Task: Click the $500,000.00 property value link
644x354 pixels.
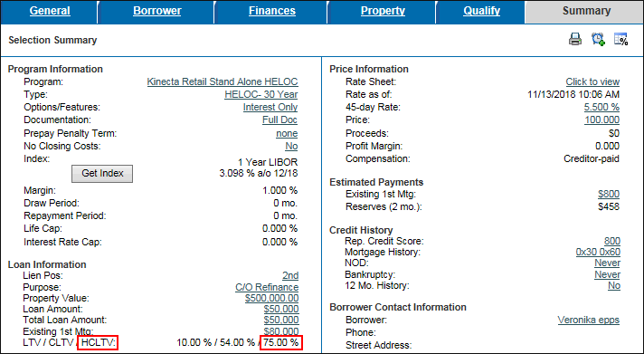Action: coord(272,298)
